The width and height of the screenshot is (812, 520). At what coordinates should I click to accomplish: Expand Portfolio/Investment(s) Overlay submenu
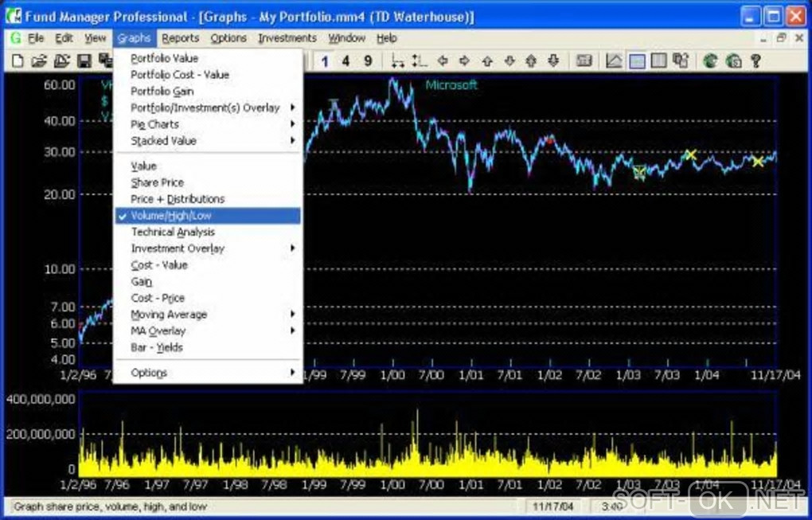click(208, 108)
